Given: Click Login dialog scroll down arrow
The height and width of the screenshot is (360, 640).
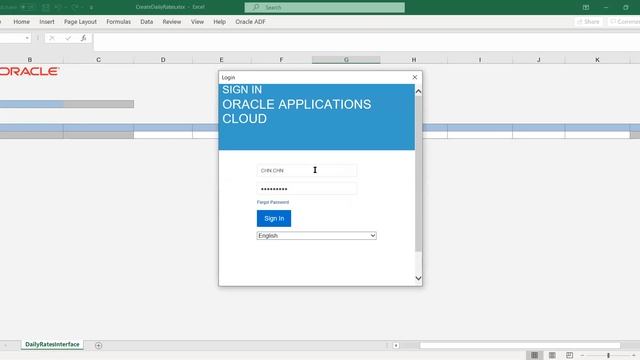Looking at the screenshot, I should click(418, 278).
